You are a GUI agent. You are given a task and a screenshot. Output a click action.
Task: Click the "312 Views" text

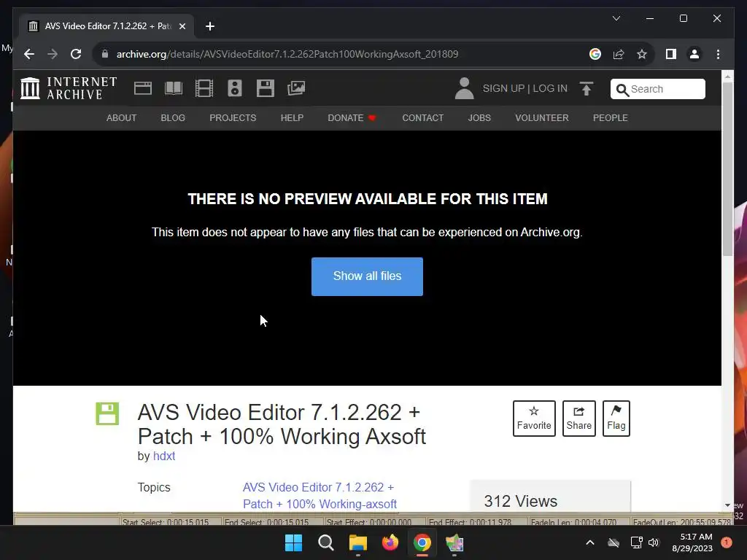coord(521,502)
